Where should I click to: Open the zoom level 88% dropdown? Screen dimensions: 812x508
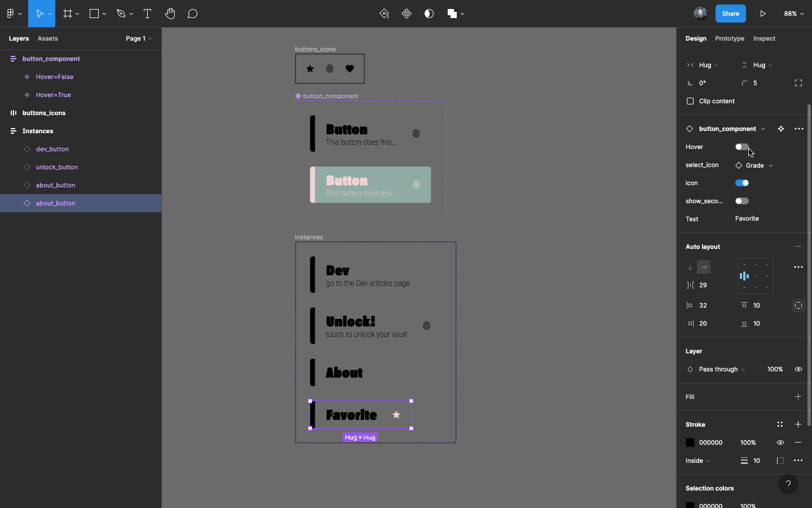pos(793,14)
